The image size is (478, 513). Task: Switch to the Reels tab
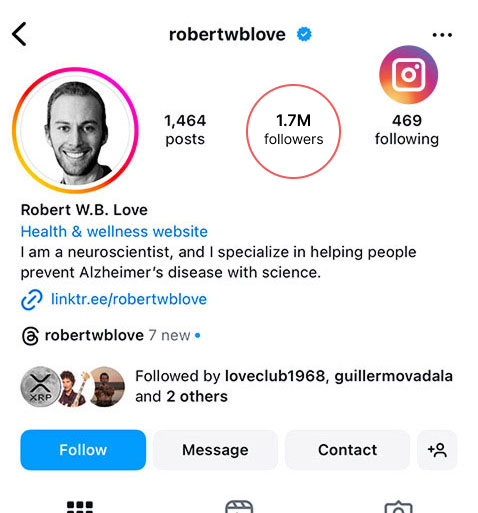point(239,507)
